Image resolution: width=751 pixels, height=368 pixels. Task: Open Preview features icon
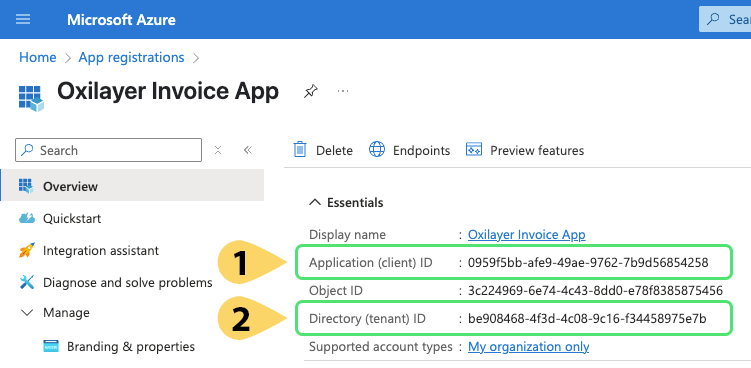click(474, 150)
